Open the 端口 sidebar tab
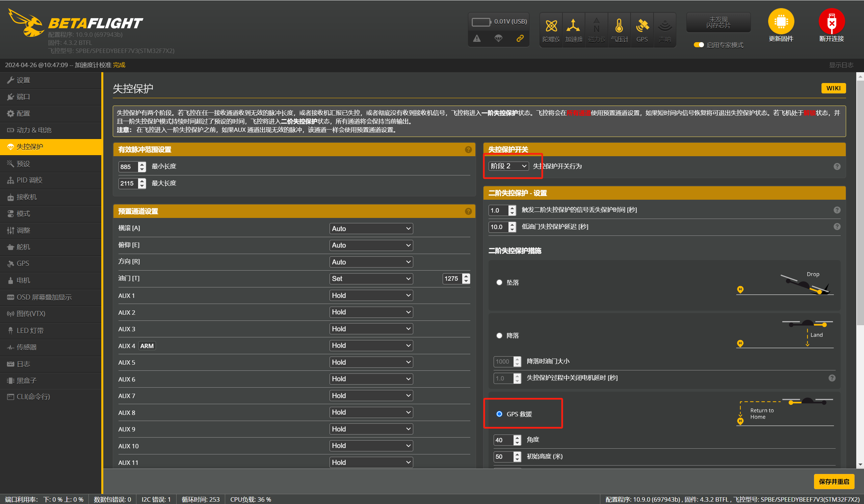The image size is (864, 504). click(x=51, y=97)
